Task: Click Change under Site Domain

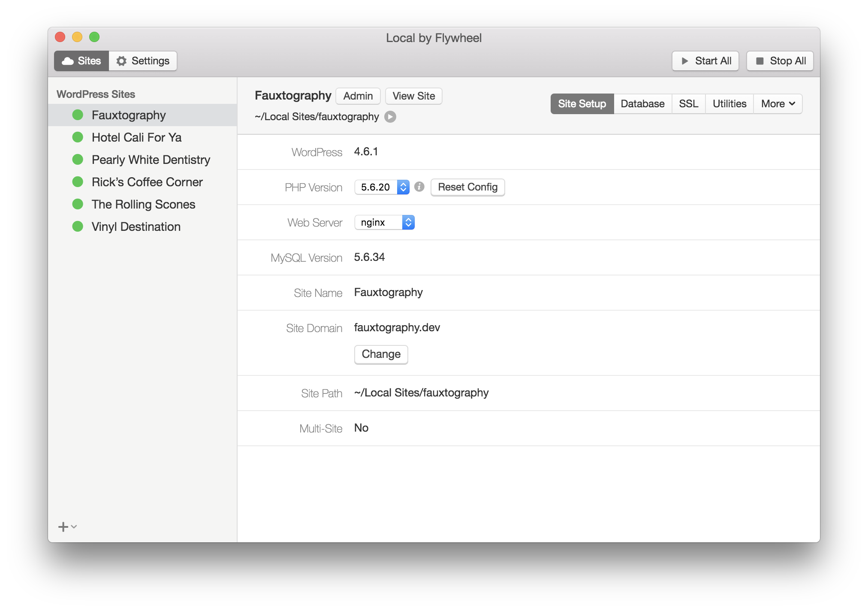Action: click(x=381, y=354)
